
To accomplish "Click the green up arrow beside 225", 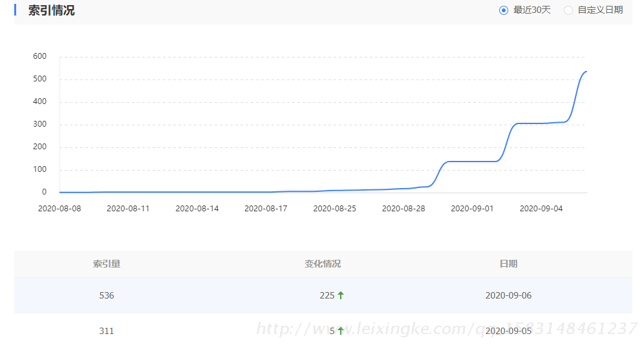I will [x=341, y=295].
